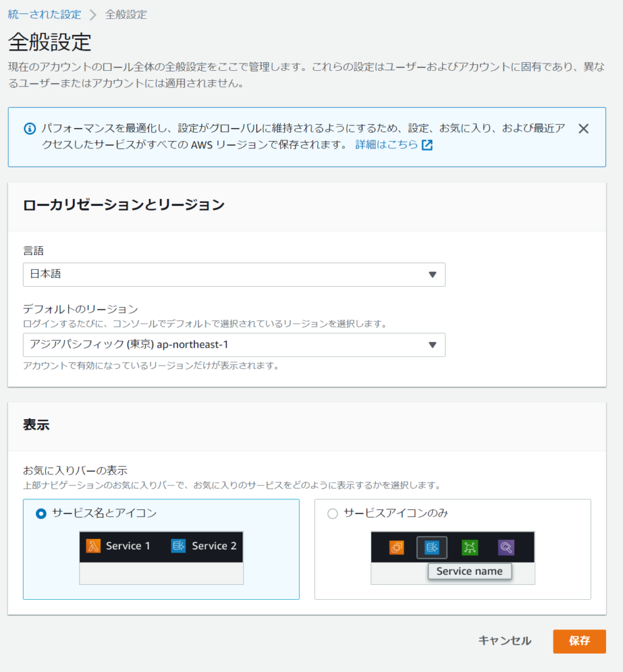Select the サービスアイコンのみ radio button
The height and width of the screenshot is (672, 623).
click(332, 513)
